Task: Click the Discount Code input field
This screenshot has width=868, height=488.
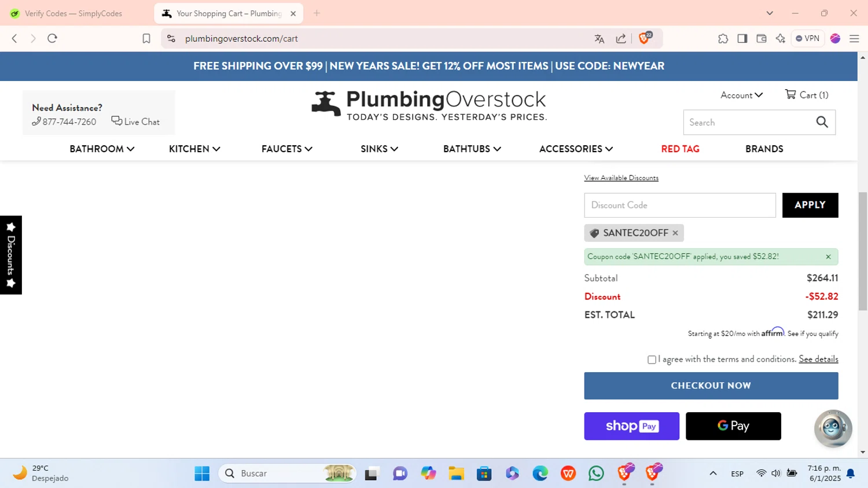Action: (680, 205)
